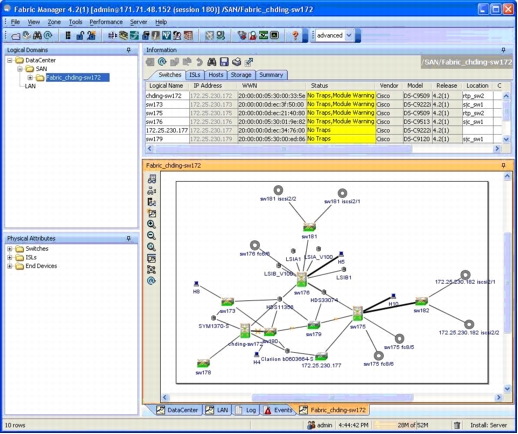Image resolution: width=518 pixels, height=434 pixels.
Task: Expand the End Devices folder
Action: coord(10,266)
